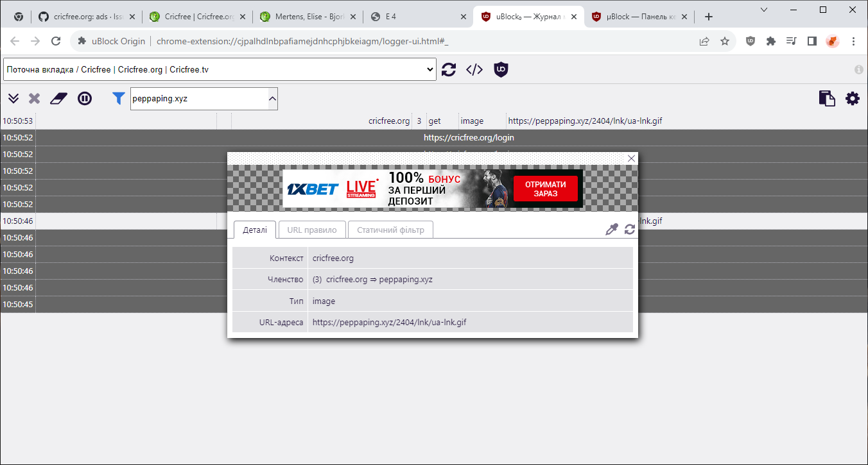Open the current tab selector dropdown
Viewport: 868px width, 465px height.
coord(218,69)
